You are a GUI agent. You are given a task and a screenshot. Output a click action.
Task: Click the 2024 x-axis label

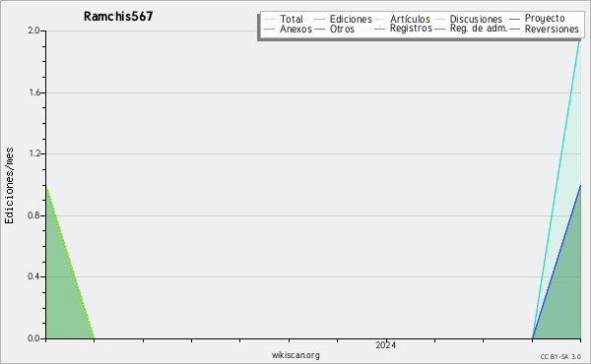tap(385, 345)
